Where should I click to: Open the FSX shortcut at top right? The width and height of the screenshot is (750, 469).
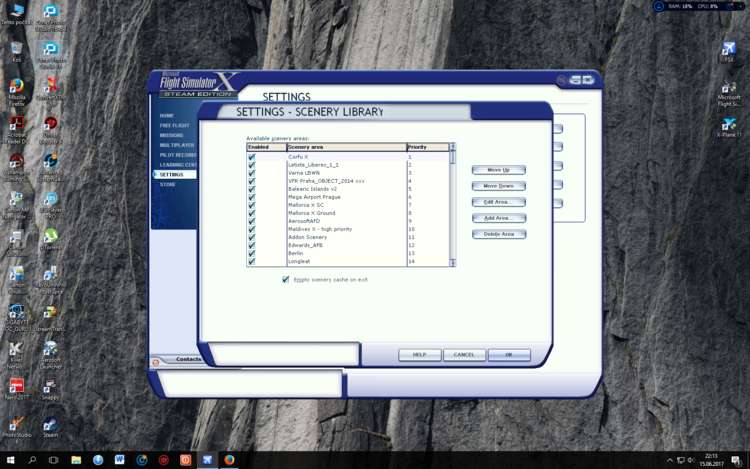(728, 50)
